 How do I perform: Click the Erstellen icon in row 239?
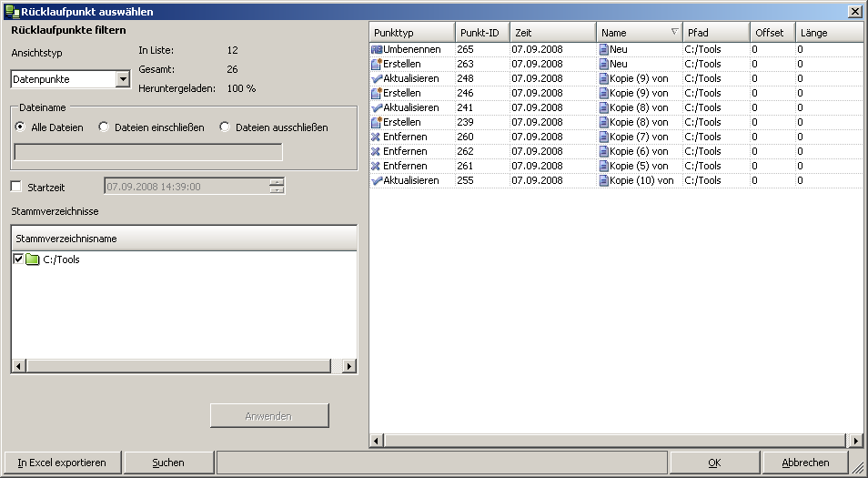click(x=377, y=122)
